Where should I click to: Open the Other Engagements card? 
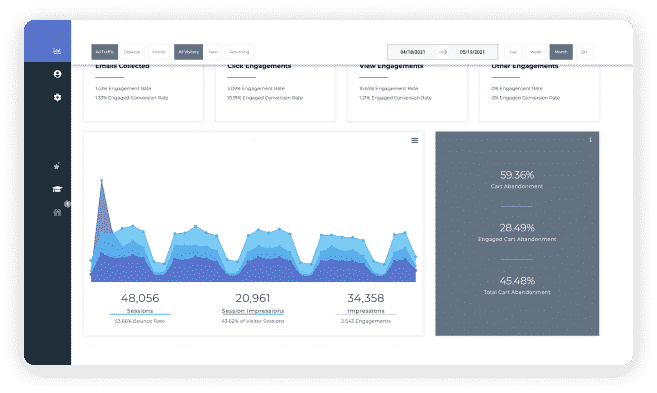539,93
